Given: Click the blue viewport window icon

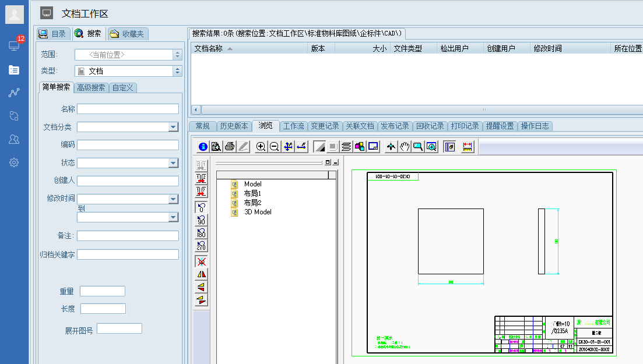Looking at the screenshot, I should pos(373,147).
